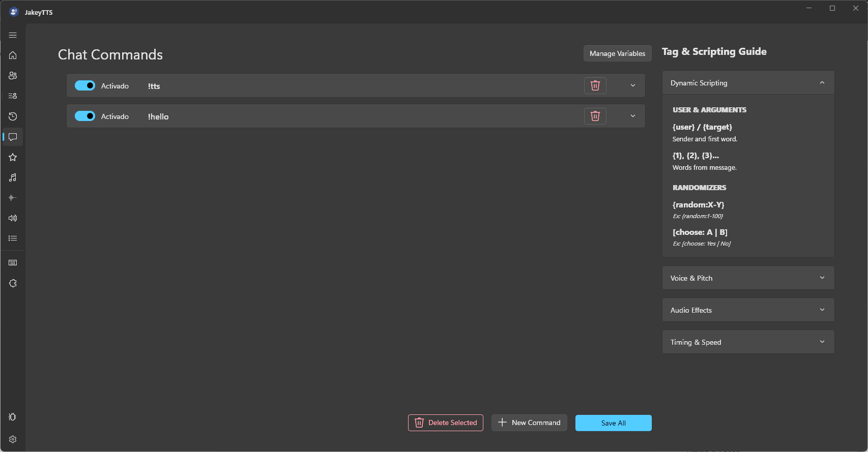Click Manage Variables button
Image resolution: width=868 pixels, height=452 pixels.
pyautogui.click(x=617, y=53)
